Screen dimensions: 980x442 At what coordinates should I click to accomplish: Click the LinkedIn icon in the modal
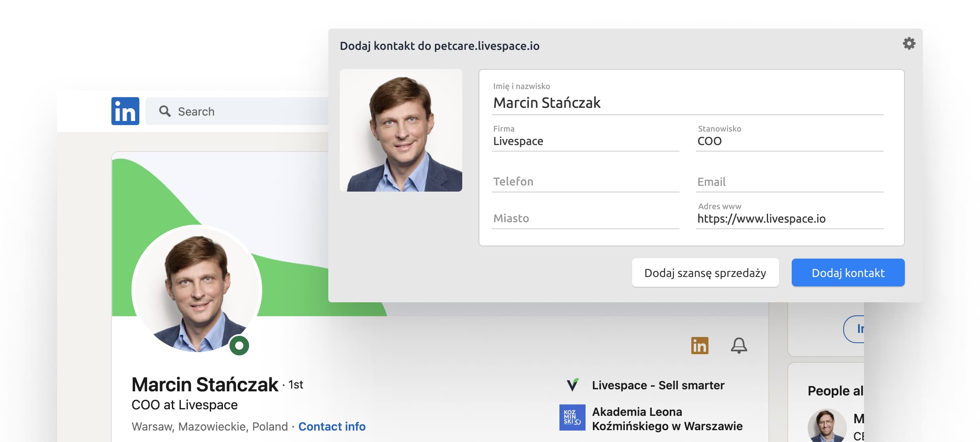click(700, 344)
